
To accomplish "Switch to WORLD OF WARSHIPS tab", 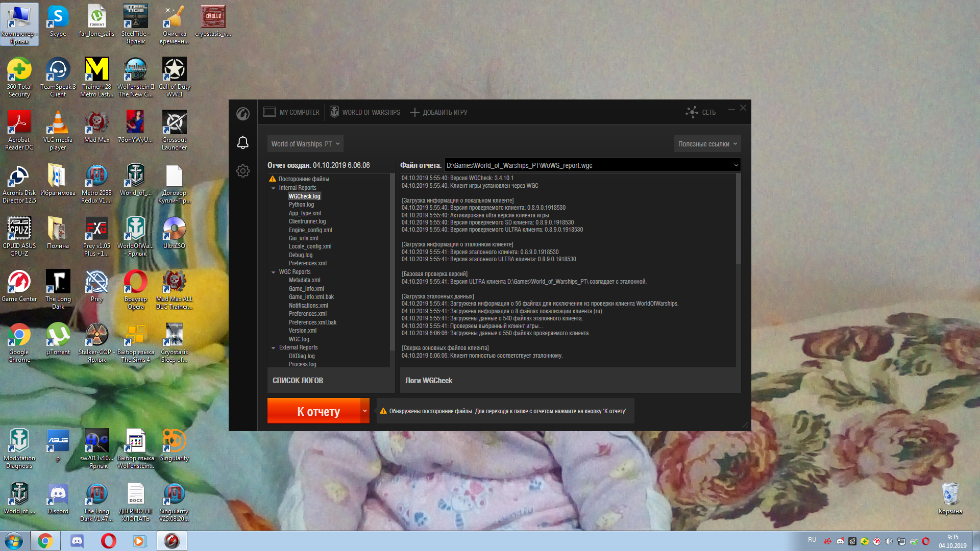I will tap(365, 112).
